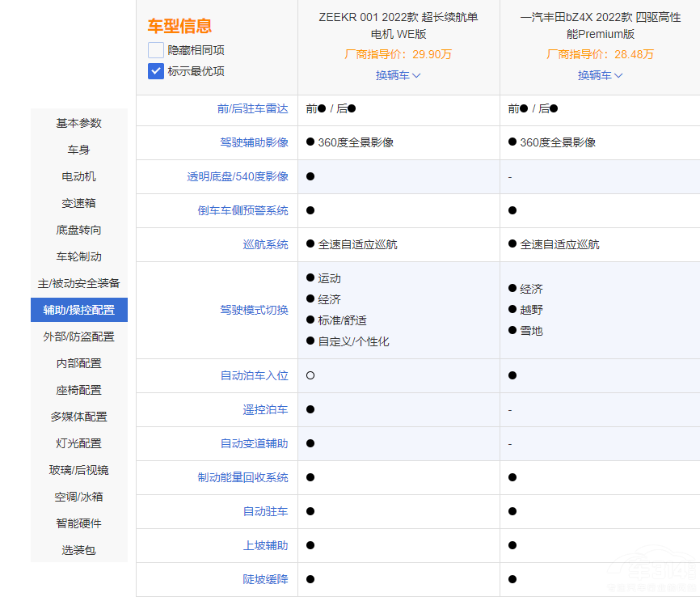The height and width of the screenshot is (597, 700).
Task: Select 选装包 at the sidebar bottom
Action: (79, 550)
